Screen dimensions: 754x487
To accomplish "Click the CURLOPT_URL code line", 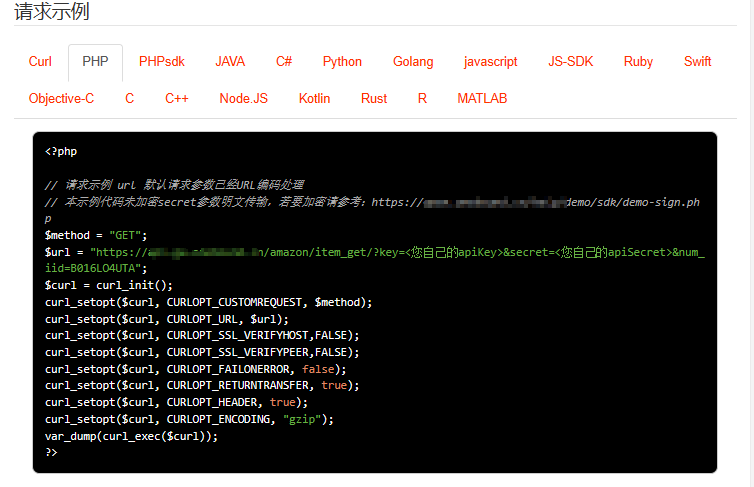I will pyautogui.click(x=166, y=319).
